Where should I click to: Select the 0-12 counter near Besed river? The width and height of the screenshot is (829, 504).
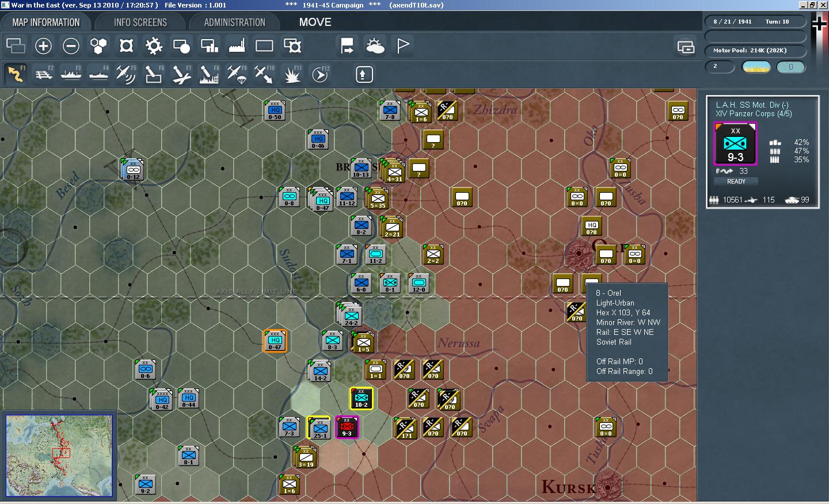[x=133, y=169]
